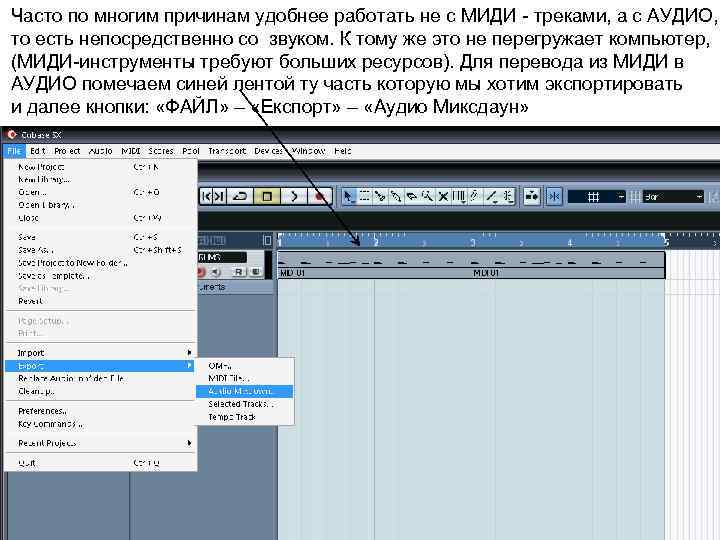Screen dimensions: 720x540
Task: Open the File menu
Action: click(14, 151)
